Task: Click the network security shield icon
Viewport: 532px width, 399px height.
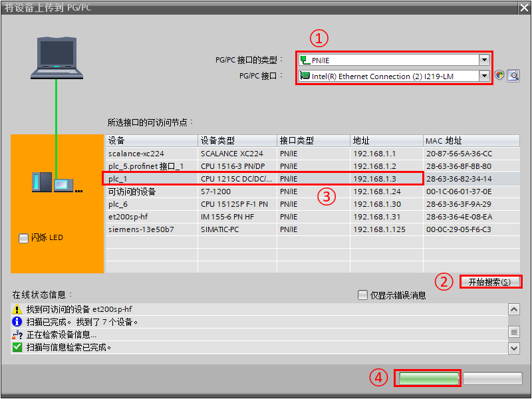Action: [x=499, y=75]
